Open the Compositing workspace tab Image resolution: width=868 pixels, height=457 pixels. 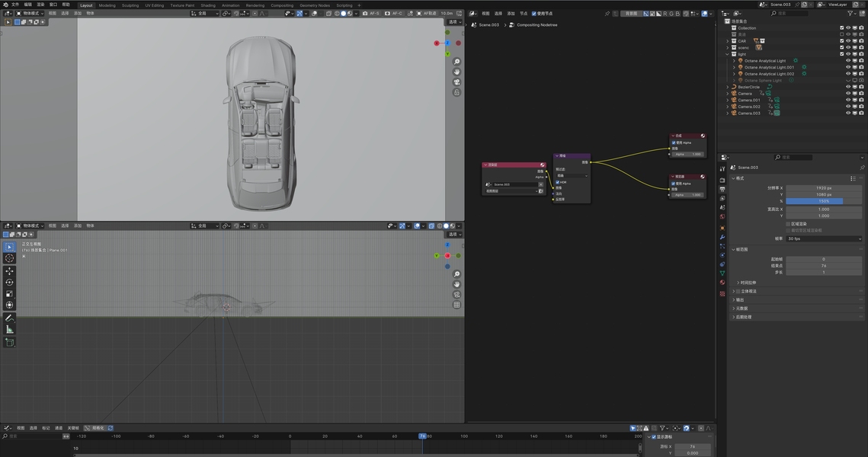point(282,5)
